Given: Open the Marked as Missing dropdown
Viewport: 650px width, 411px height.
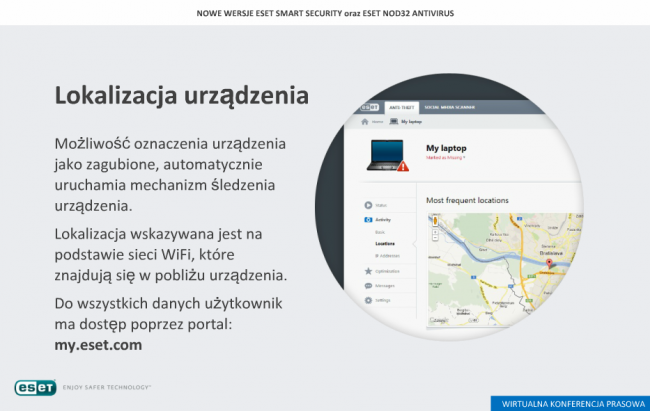Looking at the screenshot, I should [x=446, y=158].
